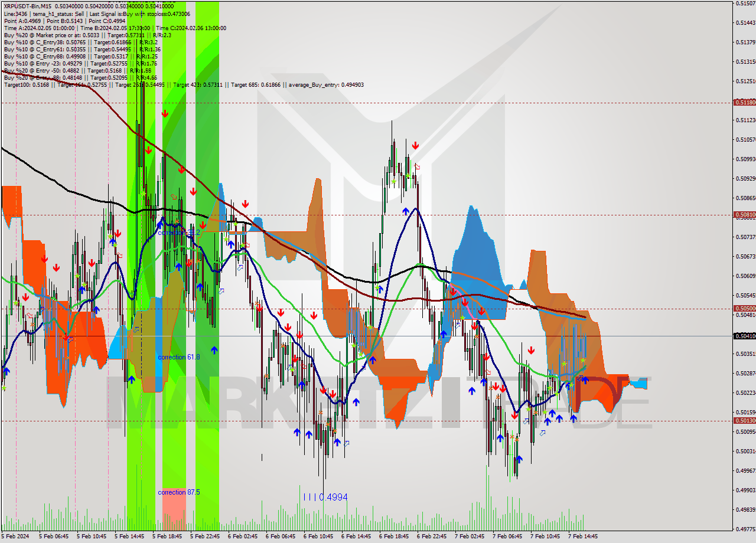The image size is (756, 543).
Task: Click the 0.51057 price axis value
Action: pyautogui.click(x=745, y=139)
